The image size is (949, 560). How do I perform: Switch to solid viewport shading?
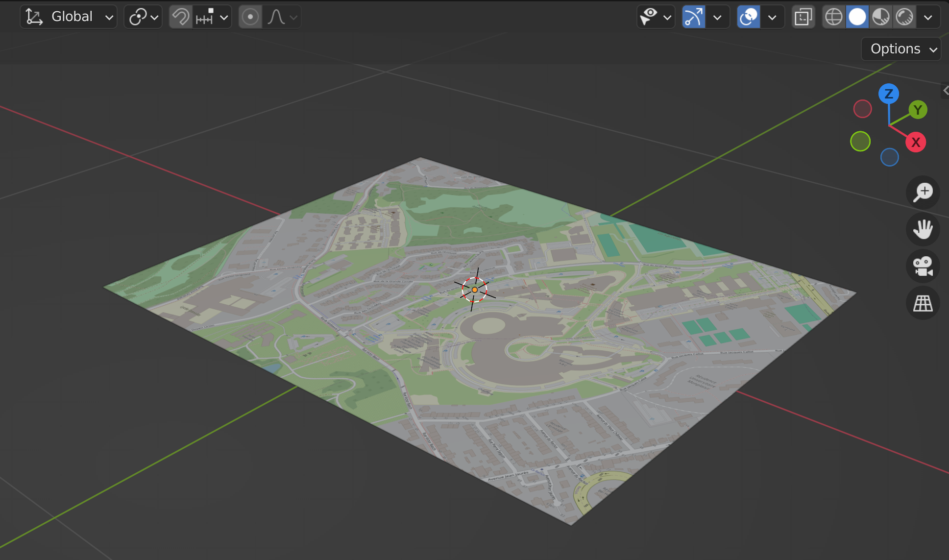857,17
